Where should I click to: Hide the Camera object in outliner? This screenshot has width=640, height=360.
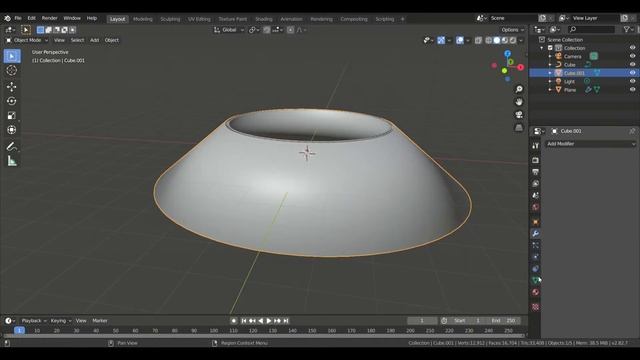click(x=632, y=56)
